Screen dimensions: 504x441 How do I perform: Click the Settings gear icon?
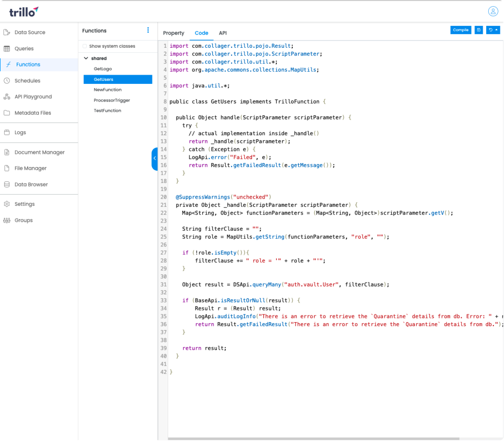pyautogui.click(x=7, y=204)
